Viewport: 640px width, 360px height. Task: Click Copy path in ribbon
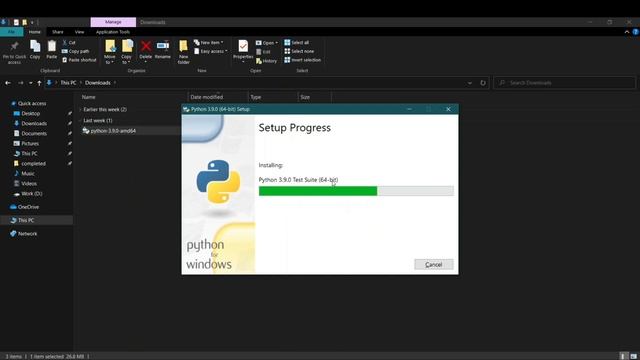click(x=76, y=51)
